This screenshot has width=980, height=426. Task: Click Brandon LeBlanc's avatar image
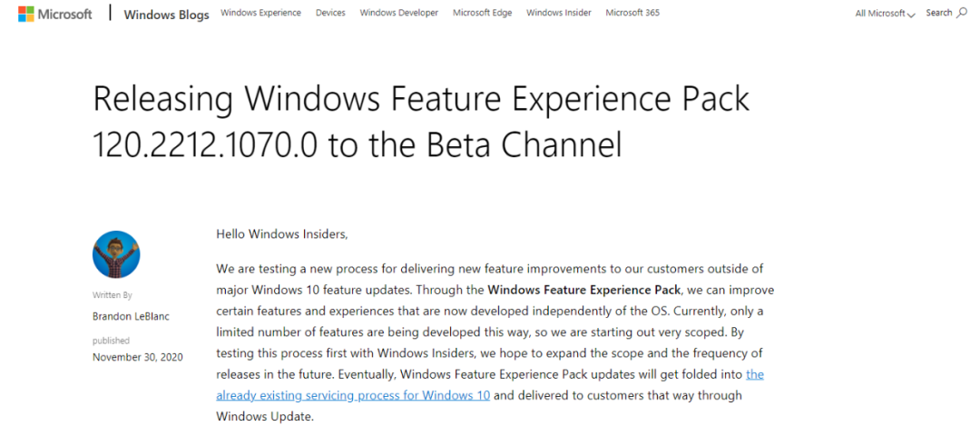(x=116, y=254)
